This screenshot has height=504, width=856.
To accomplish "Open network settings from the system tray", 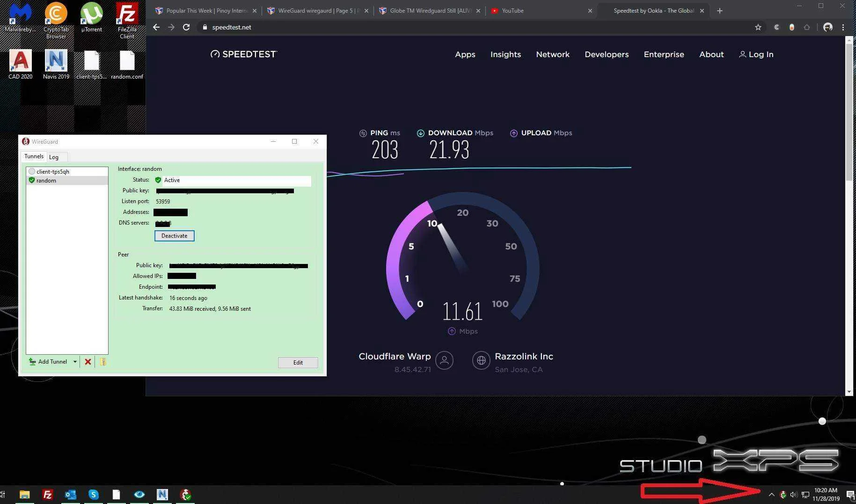I will [x=805, y=495].
